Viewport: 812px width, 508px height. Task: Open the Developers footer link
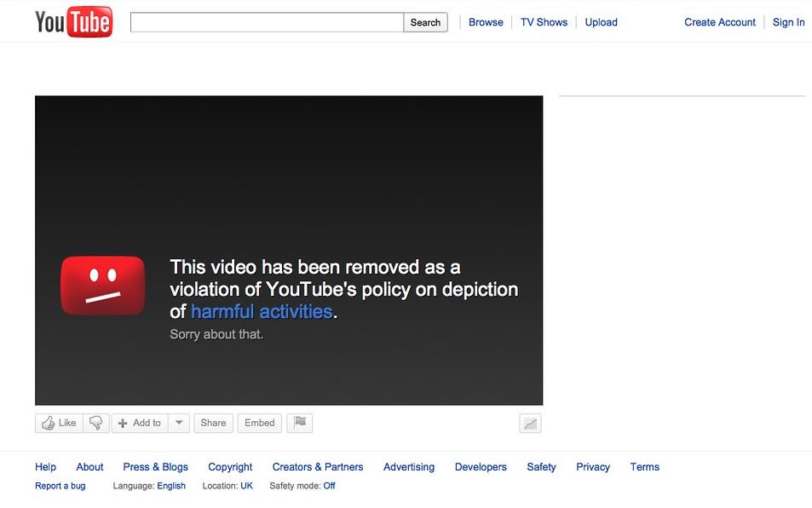pyautogui.click(x=481, y=466)
